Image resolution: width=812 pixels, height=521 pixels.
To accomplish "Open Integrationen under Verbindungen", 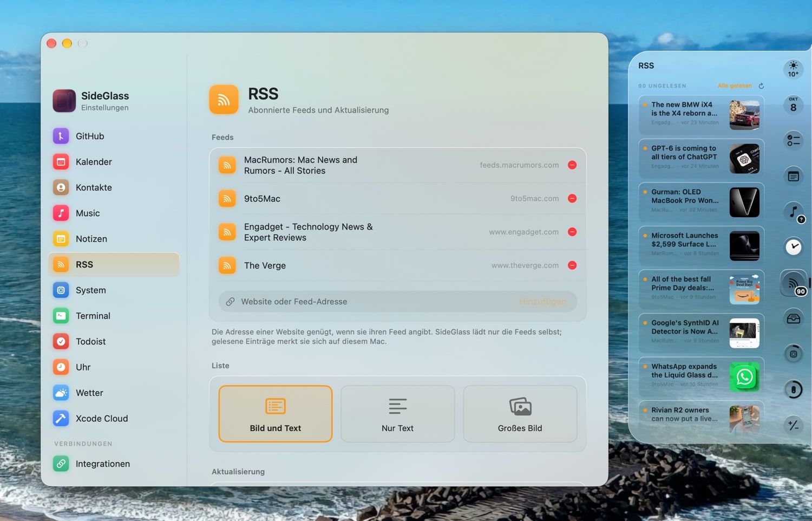I will (114, 464).
